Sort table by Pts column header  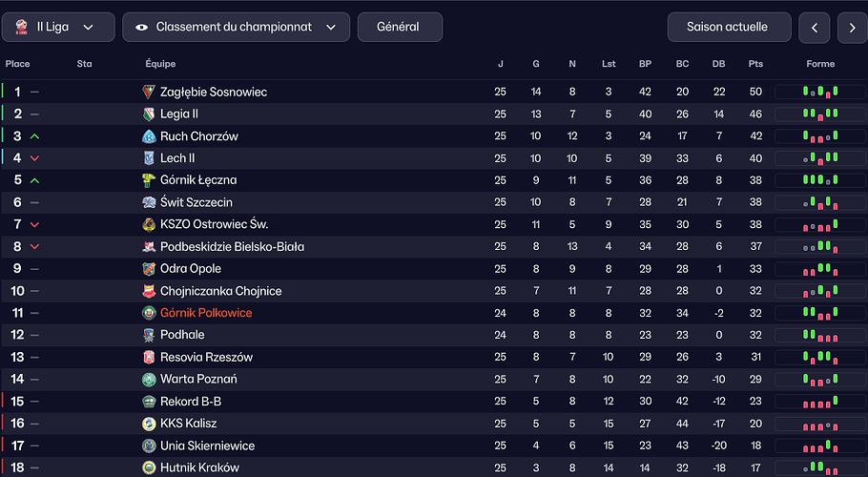[x=756, y=64]
